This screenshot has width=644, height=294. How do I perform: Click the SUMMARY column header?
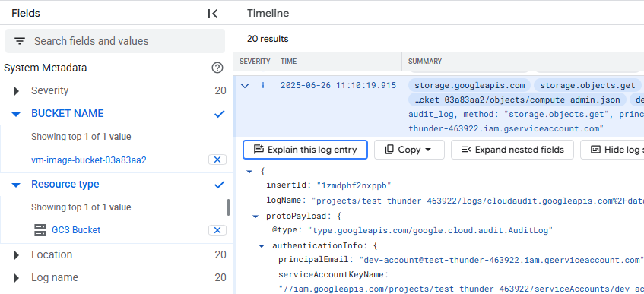tap(425, 62)
